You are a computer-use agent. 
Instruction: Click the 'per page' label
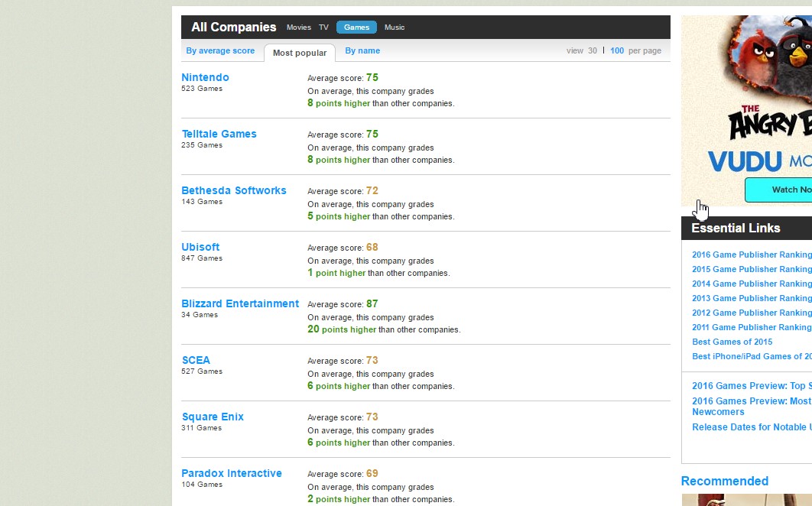coord(645,50)
